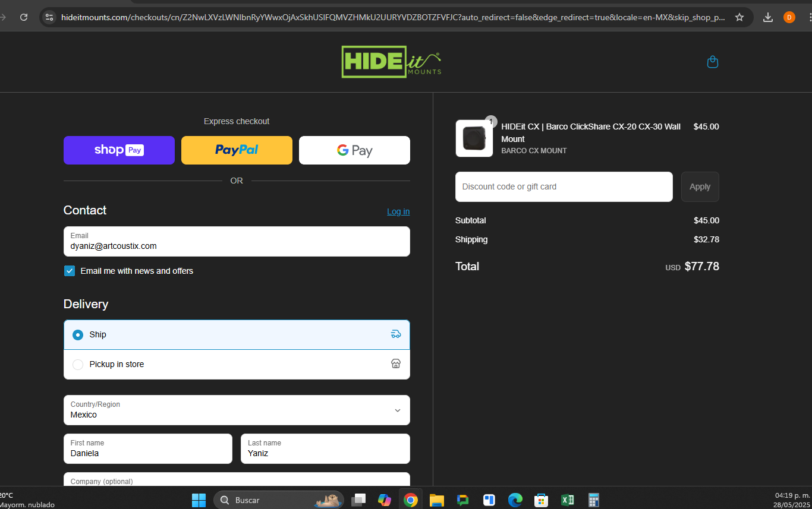Click the truck shipping icon
Screen dimensions: 812x509
pos(396,334)
